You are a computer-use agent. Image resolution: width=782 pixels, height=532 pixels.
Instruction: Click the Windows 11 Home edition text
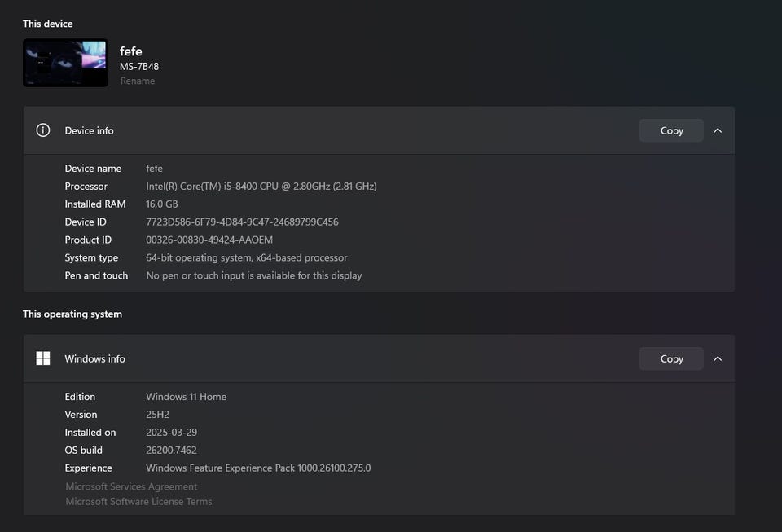(x=186, y=397)
